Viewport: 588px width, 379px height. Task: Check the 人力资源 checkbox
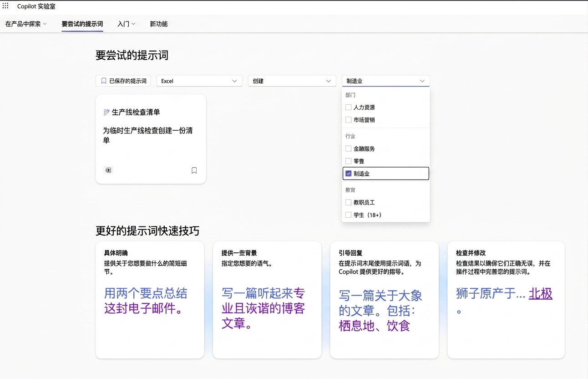click(x=348, y=108)
